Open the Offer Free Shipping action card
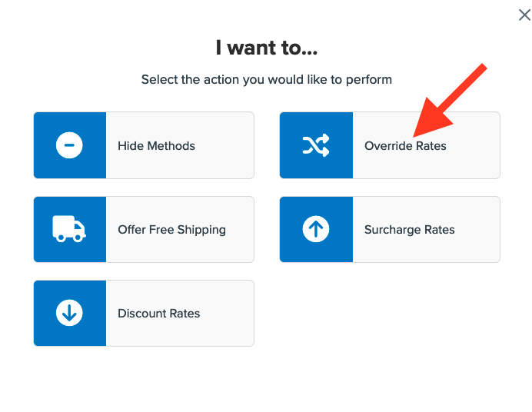532x412 pixels. point(144,229)
